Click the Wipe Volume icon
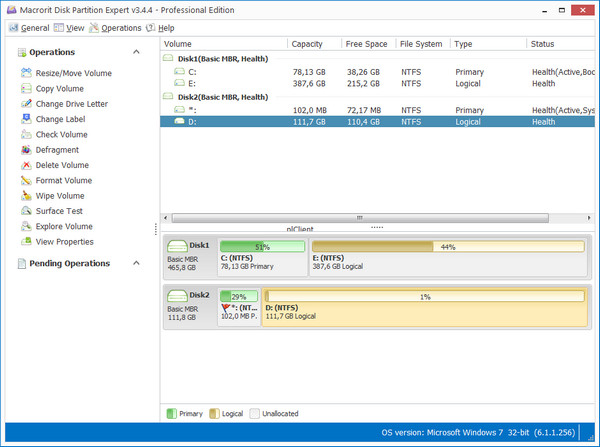Viewport: 600px width, 447px height. pyautogui.click(x=26, y=196)
